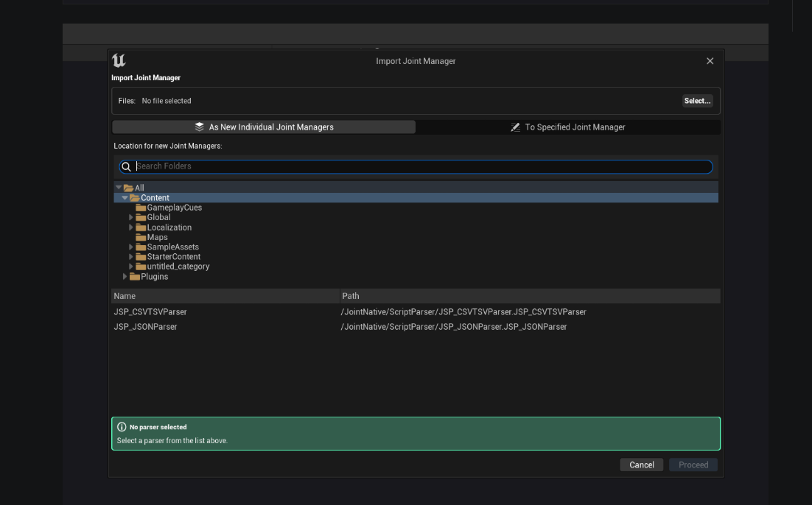Expand the Global folder arrow
The image size is (812, 505).
click(x=131, y=218)
